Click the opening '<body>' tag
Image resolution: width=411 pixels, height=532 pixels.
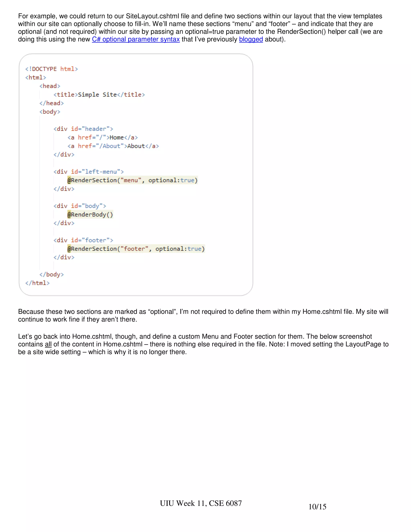(50, 112)
